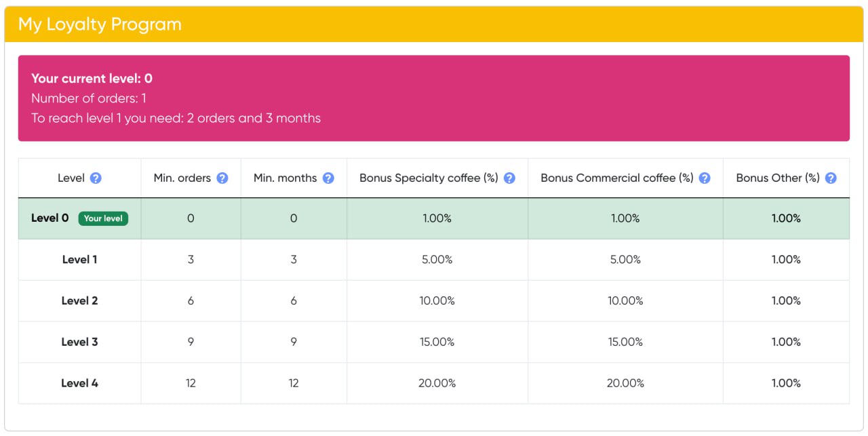Select the Level 3 row label
868x436 pixels.
[x=79, y=342]
